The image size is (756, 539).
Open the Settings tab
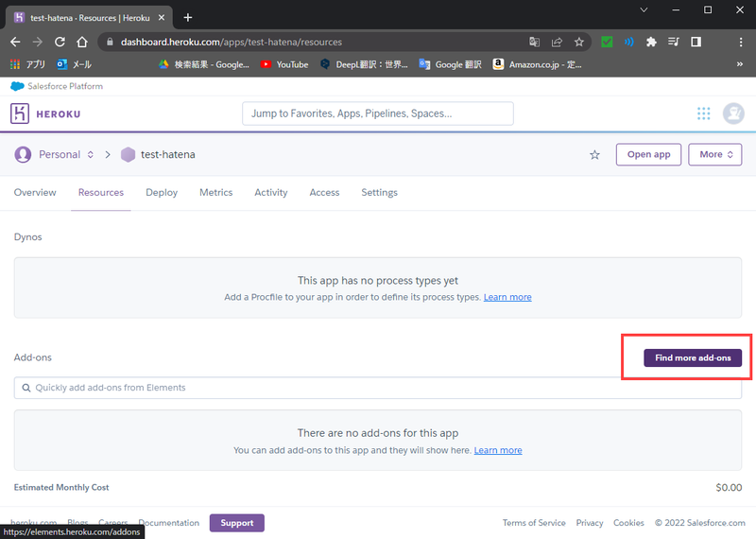click(x=380, y=192)
